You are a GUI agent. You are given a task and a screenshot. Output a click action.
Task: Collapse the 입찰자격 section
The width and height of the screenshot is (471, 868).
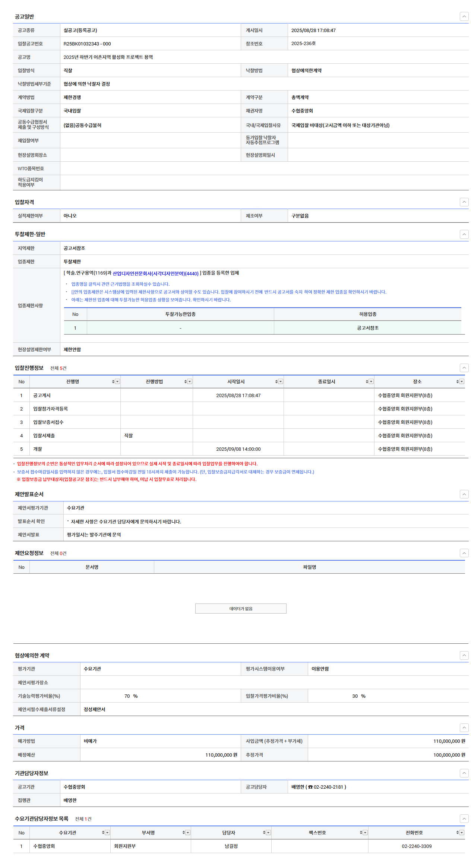464,202
